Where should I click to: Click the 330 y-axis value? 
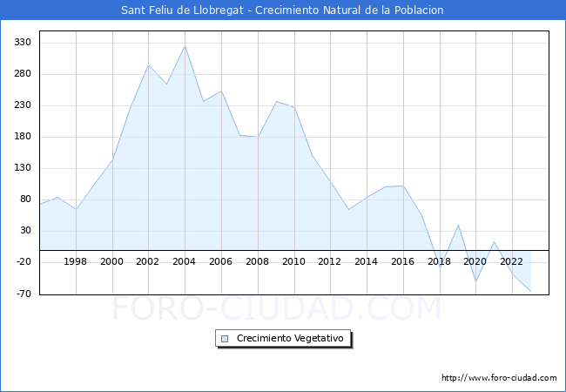tap(23, 43)
